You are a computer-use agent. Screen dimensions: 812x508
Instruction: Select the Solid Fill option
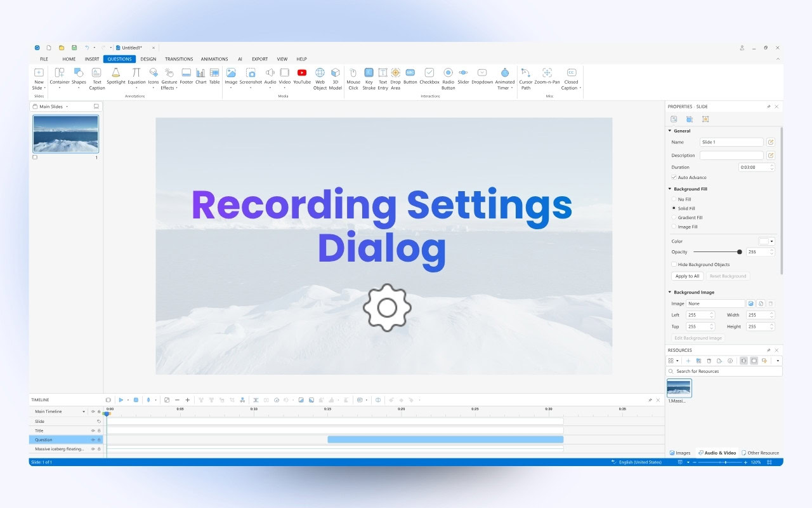point(674,208)
